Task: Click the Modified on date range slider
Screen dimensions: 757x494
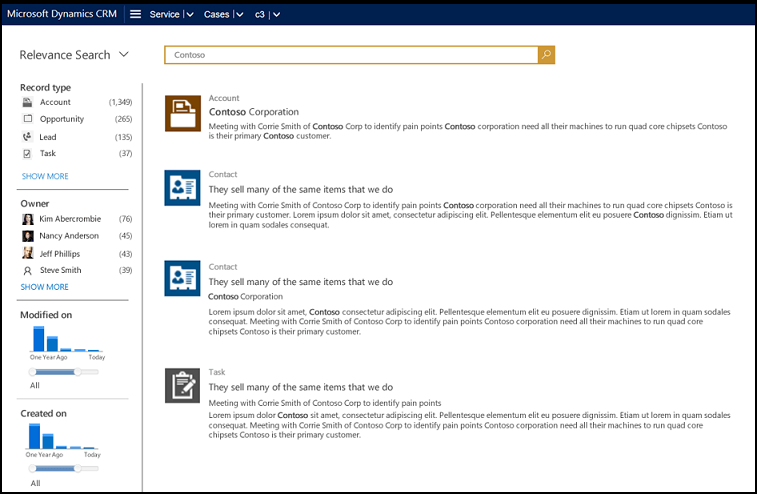Action: pos(65,371)
